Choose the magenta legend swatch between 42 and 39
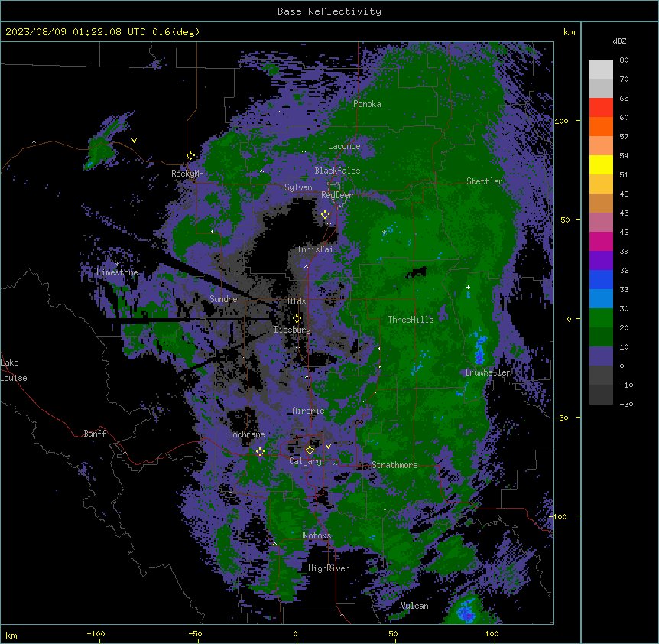 [x=601, y=241]
